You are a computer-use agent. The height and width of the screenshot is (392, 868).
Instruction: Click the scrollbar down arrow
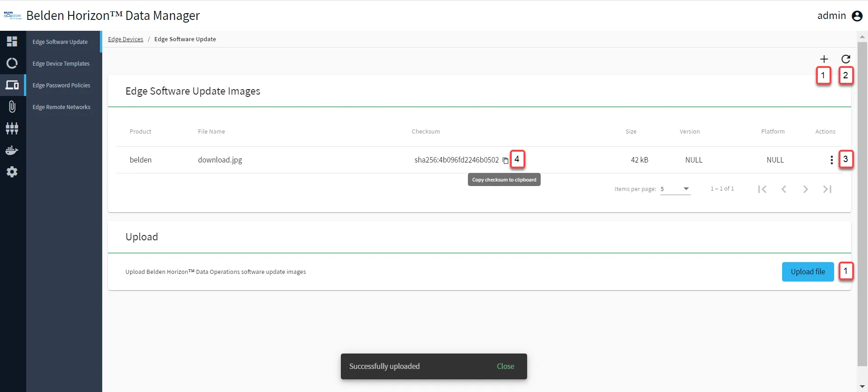[x=863, y=387]
